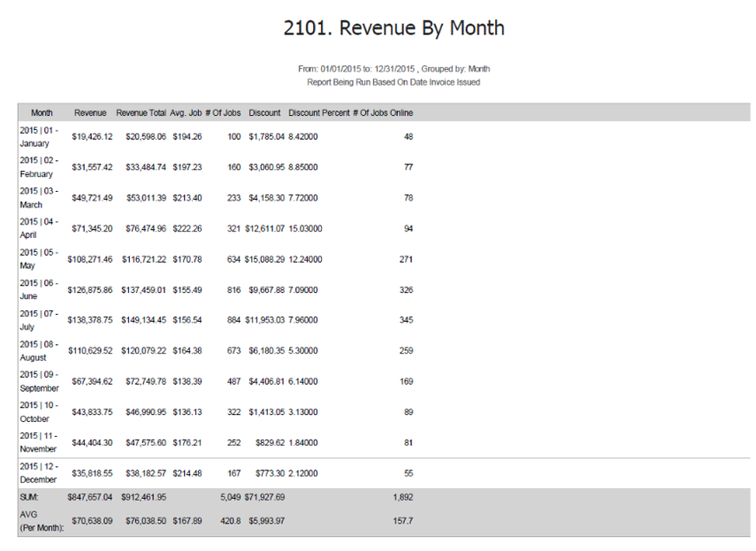Screen dimensions: 756x551
Task: Select the 2015 | 11 - November row label
Action: click(39, 442)
